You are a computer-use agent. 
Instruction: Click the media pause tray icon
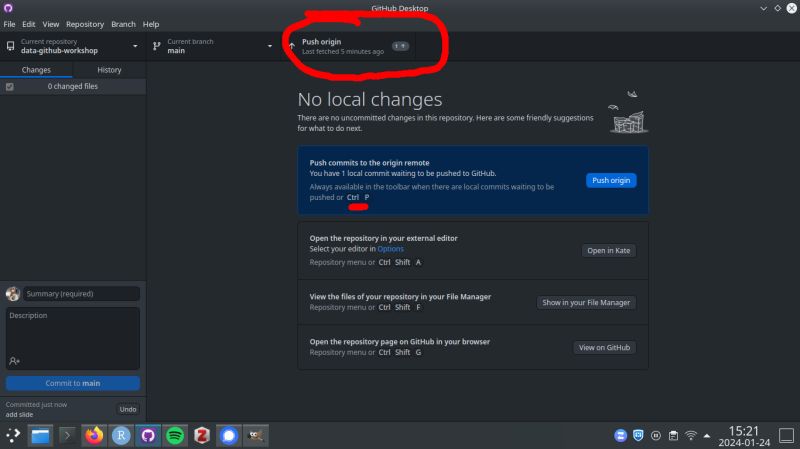656,436
